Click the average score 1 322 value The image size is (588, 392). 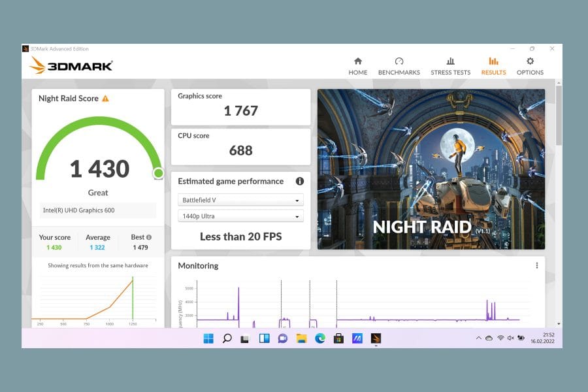(97, 248)
